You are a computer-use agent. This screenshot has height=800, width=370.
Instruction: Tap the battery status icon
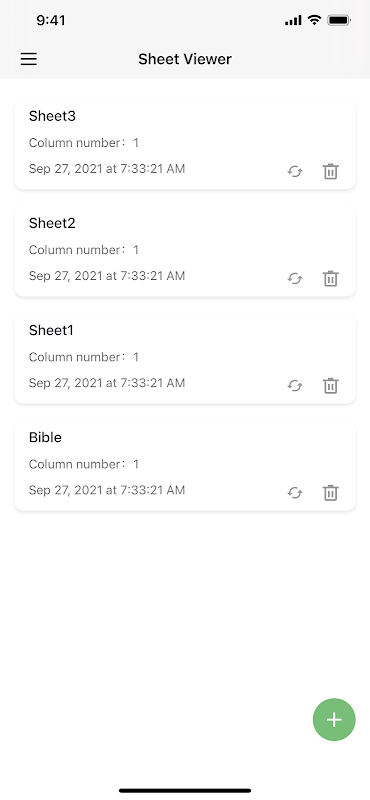[x=339, y=20]
